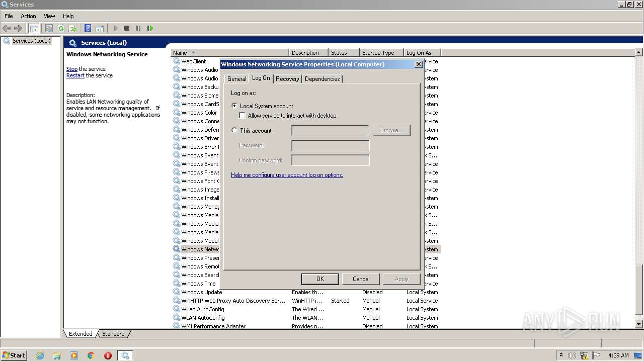Screen dimensions: 644x362
Task: Switch to Extended view tab
Action: point(80,334)
